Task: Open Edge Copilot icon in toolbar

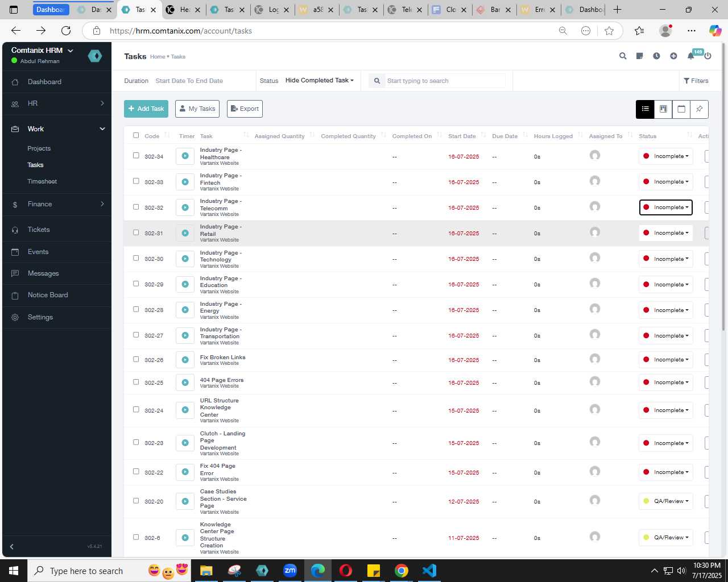Action: coord(715,31)
